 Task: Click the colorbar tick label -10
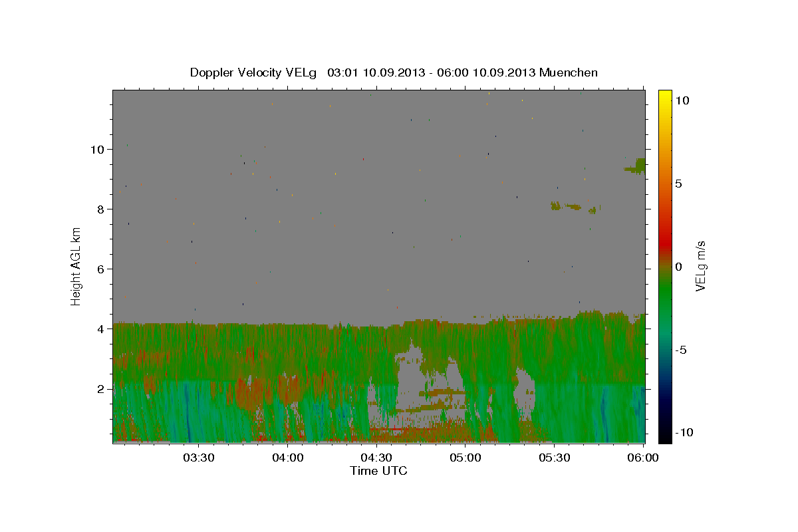(x=684, y=433)
